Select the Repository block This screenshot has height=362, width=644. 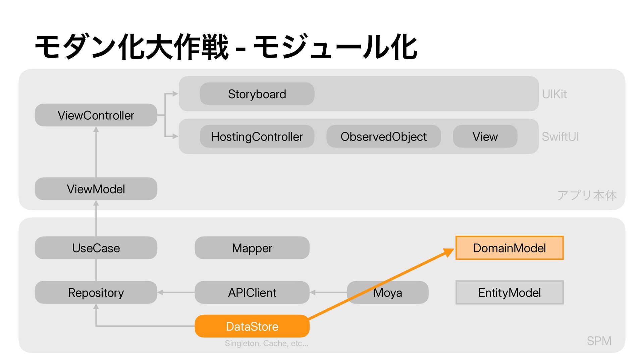(x=96, y=292)
